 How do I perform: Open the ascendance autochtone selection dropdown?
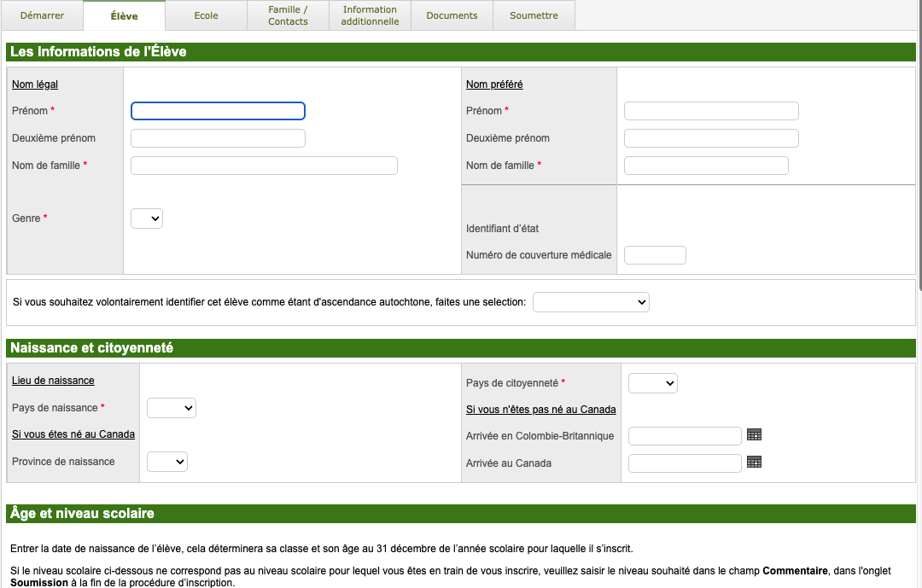[591, 302]
